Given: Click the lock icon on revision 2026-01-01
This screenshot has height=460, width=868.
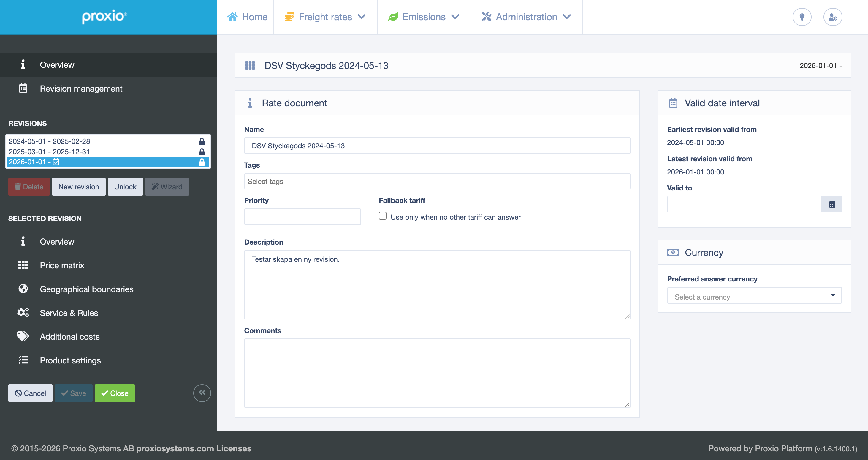Looking at the screenshot, I should [x=202, y=162].
